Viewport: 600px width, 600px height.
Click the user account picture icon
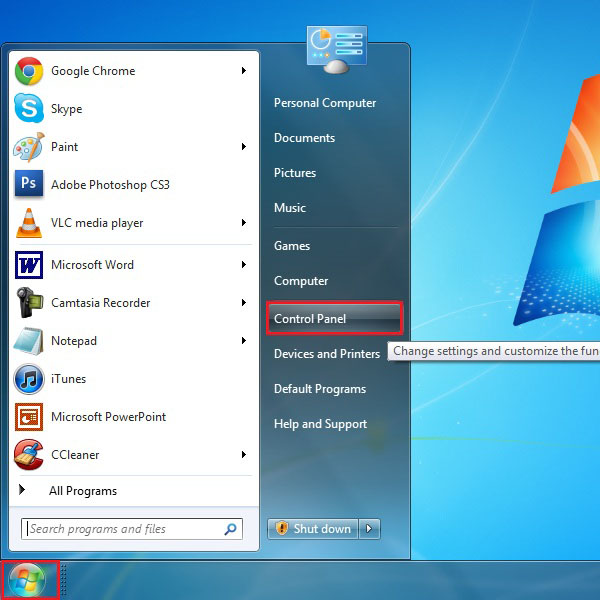(x=337, y=50)
